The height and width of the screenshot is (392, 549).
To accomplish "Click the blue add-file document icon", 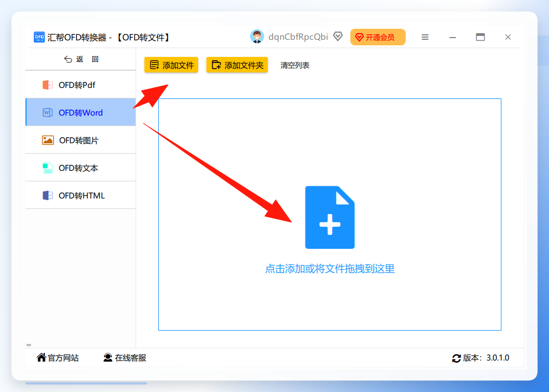I will [330, 217].
